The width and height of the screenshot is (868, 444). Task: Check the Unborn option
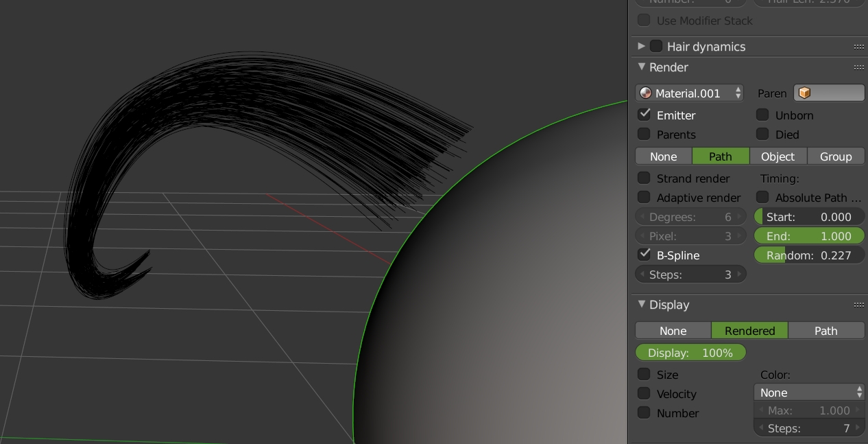(x=762, y=115)
